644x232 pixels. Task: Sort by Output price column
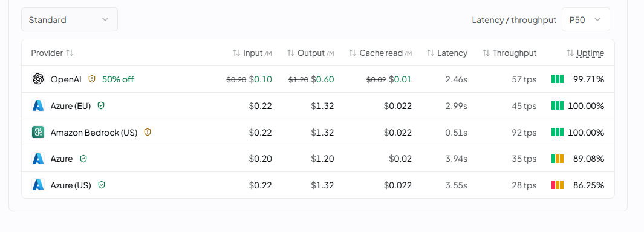coord(310,53)
